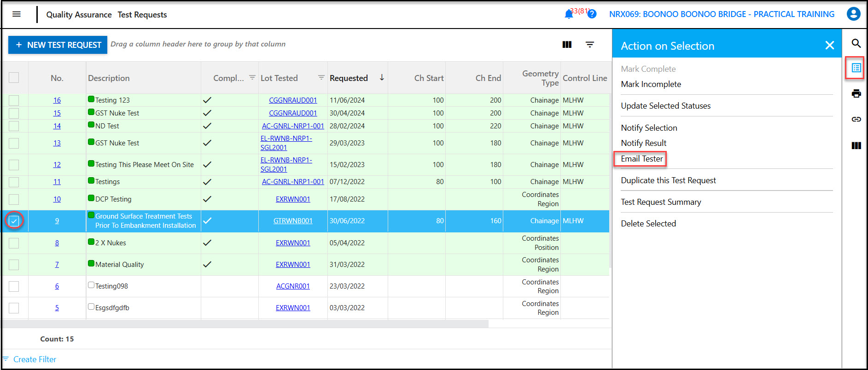This screenshot has height=370, width=868.
Task: Click the completed checkmark in row 9
Action: [207, 220]
